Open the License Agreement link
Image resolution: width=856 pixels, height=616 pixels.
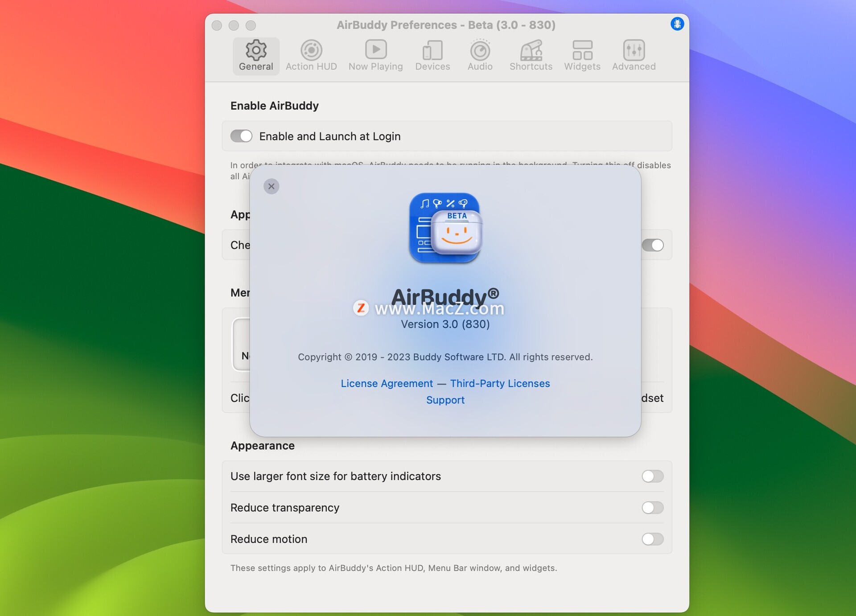387,383
